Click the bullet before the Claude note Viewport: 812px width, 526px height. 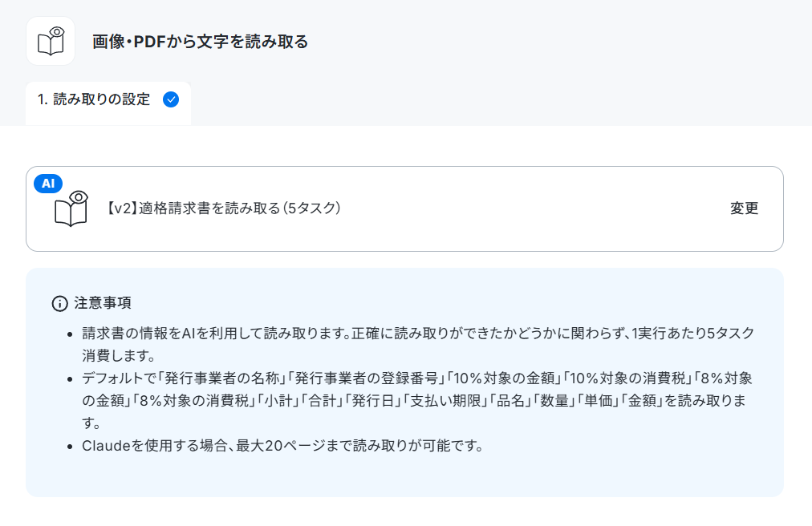pyautogui.click(x=70, y=447)
